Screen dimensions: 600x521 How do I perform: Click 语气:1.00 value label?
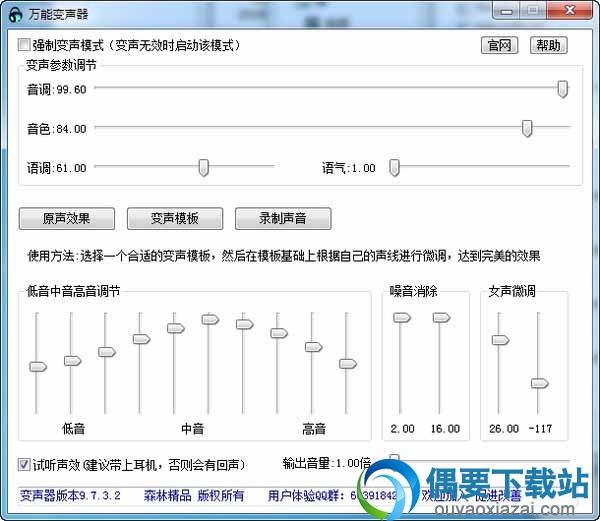tap(349, 168)
